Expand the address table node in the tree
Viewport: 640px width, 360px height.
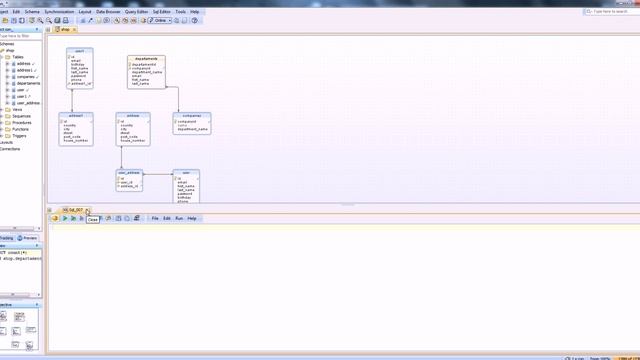pos(7,64)
